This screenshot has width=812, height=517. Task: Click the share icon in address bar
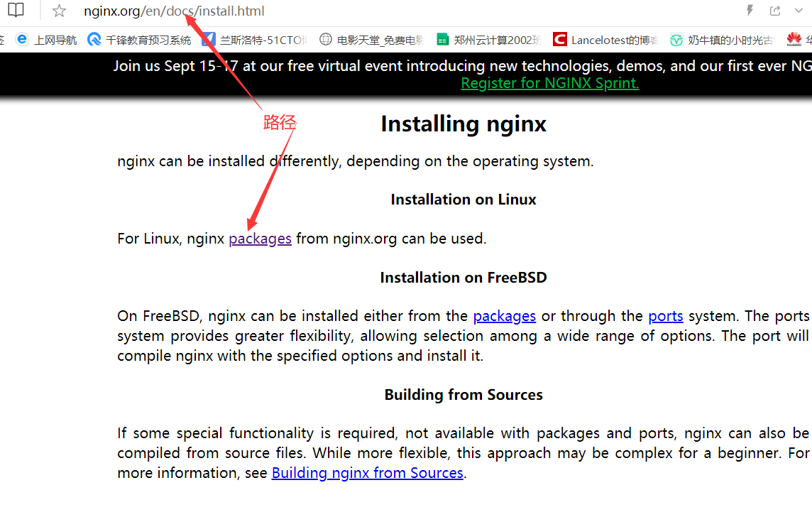click(774, 11)
